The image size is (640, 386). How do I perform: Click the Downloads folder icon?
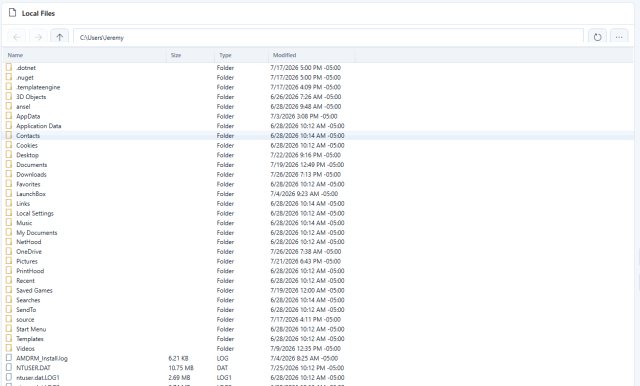pos(9,174)
